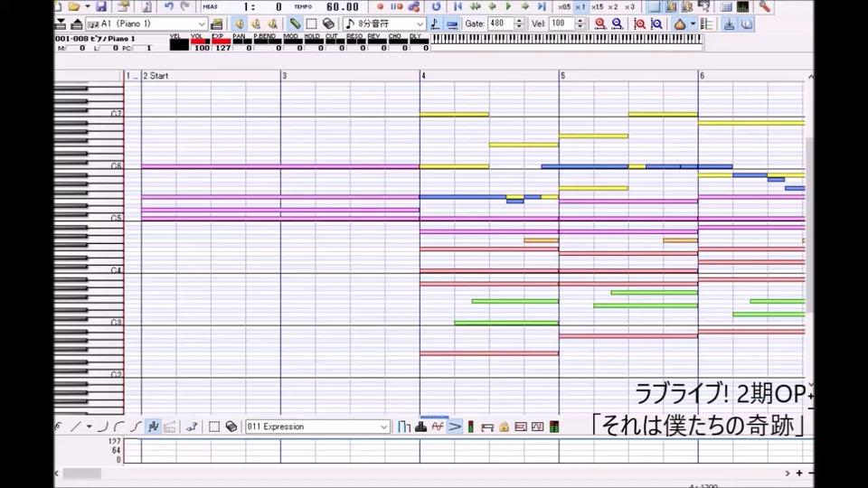Set playback speed to x3
This screenshot has height=488, width=868.
tap(629, 6)
